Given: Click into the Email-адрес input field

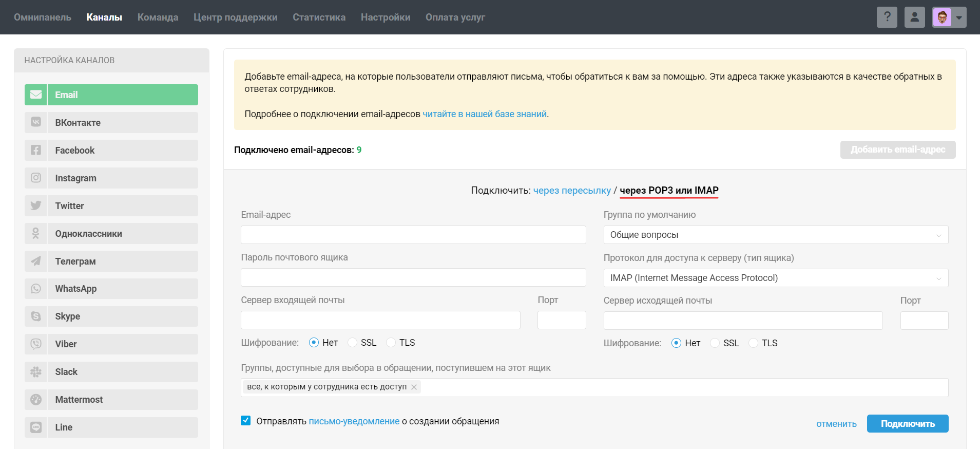Looking at the screenshot, I should (x=413, y=235).
